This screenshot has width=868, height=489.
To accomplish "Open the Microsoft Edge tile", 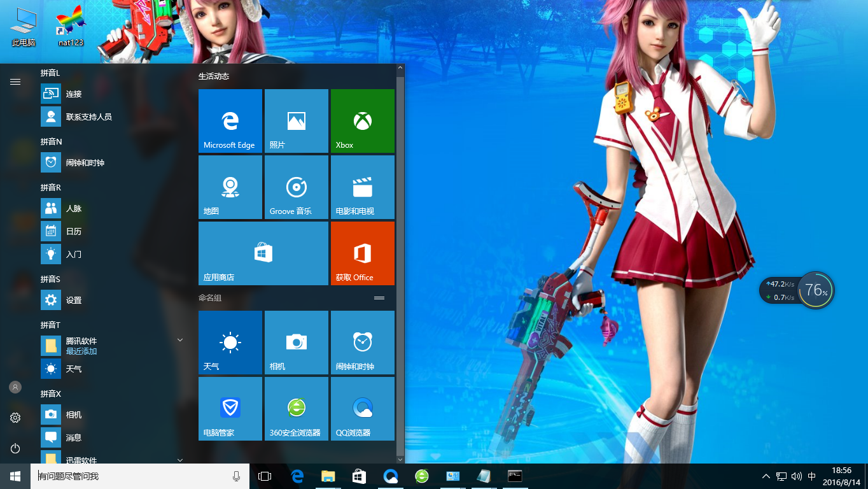I will click(230, 121).
